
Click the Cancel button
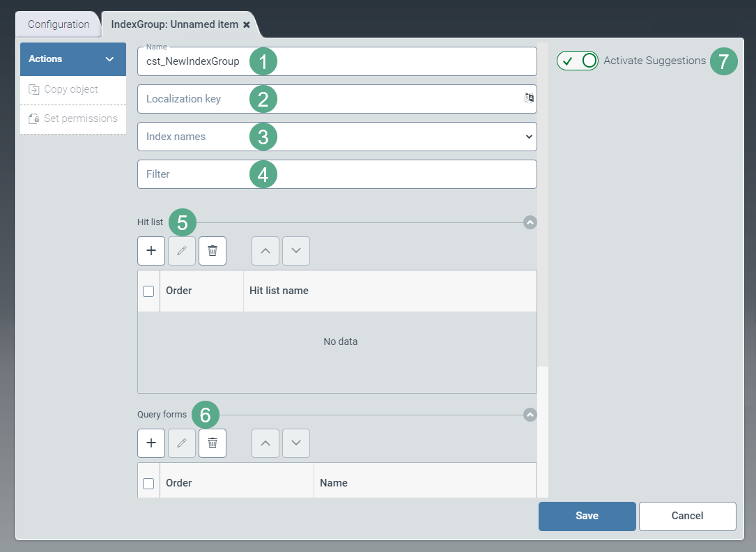tap(687, 516)
